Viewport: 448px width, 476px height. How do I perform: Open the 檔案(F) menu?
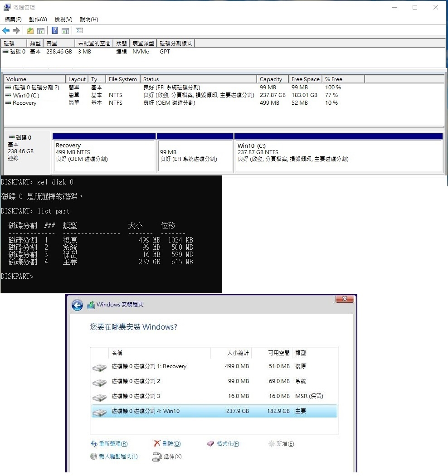pyautogui.click(x=13, y=19)
